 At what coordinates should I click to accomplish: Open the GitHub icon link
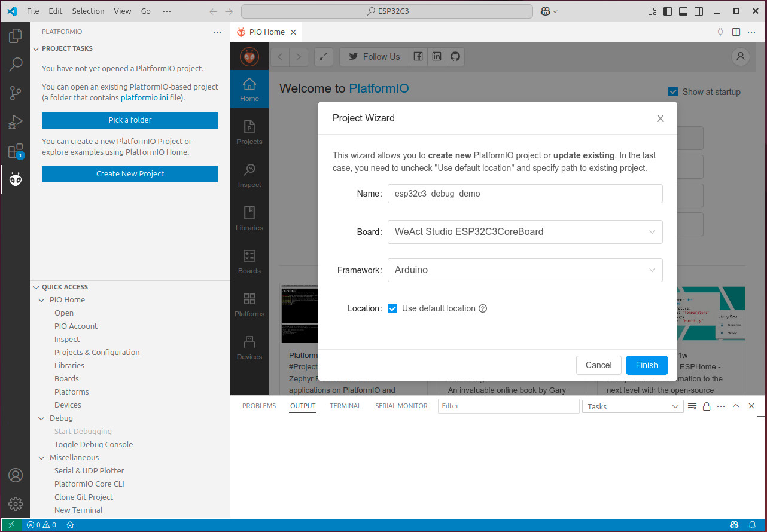click(455, 57)
